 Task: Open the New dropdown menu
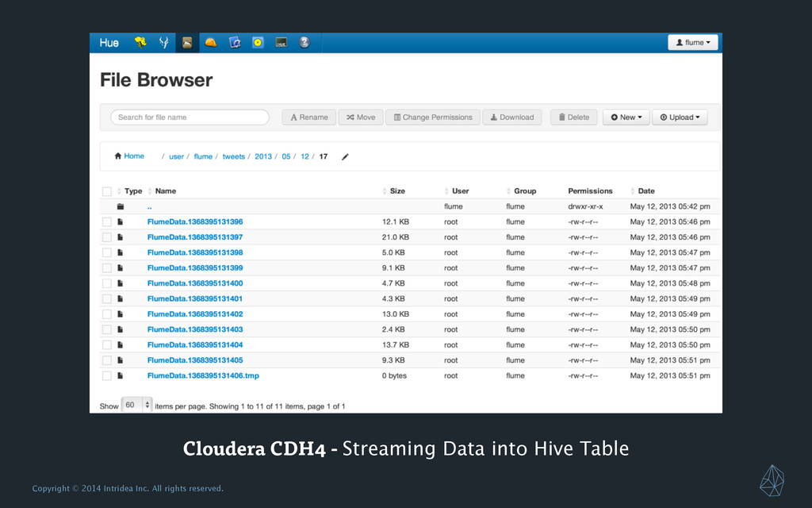626,117
